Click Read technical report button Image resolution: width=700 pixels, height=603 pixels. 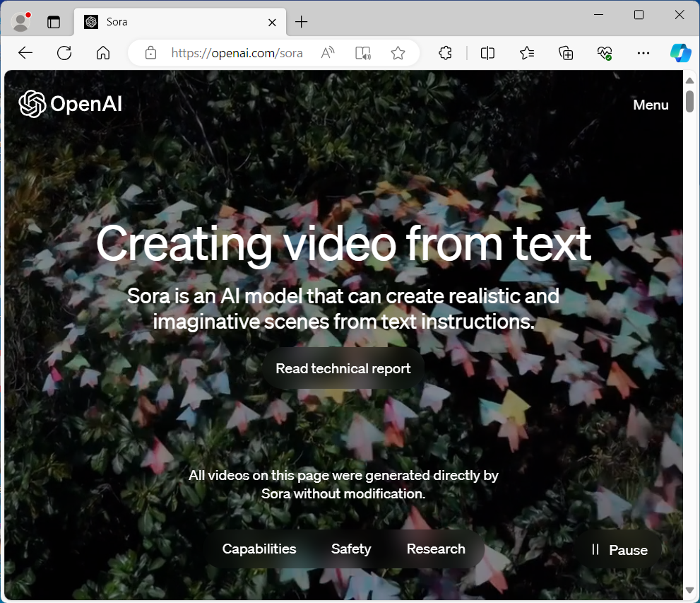click(343, 368)
